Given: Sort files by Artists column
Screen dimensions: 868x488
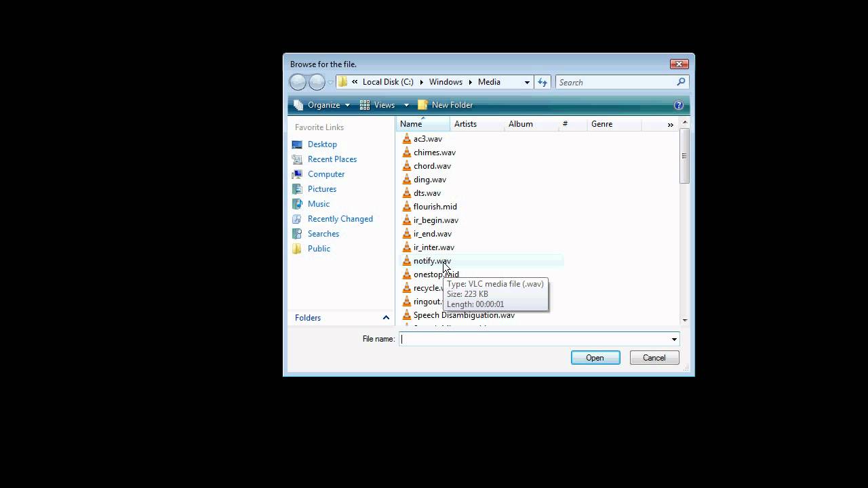Looking at the screenshot, I should pyautogui.click(x=477, y=124).
